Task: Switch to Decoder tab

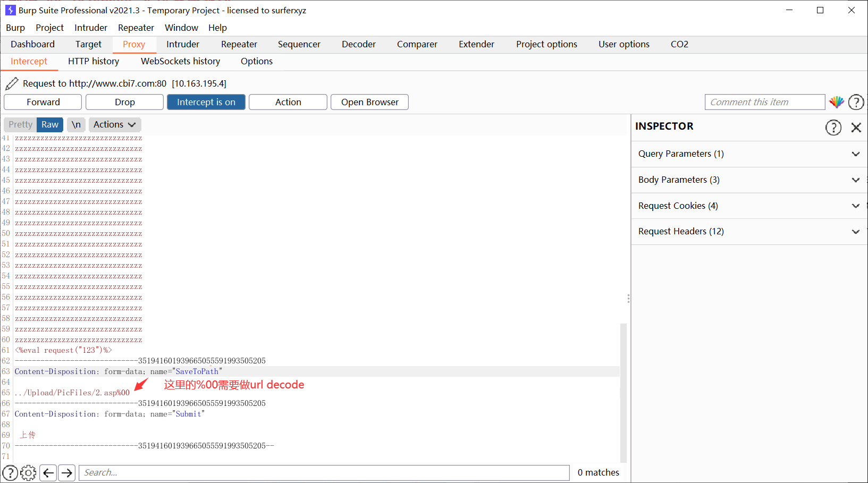Action: (x=359, y=44)
